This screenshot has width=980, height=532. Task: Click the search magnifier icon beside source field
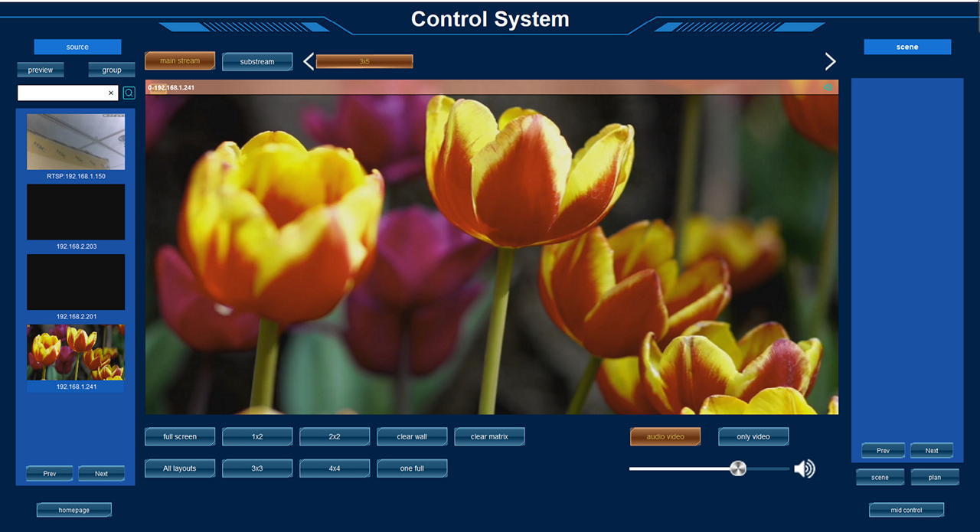[x=129, y=93]
